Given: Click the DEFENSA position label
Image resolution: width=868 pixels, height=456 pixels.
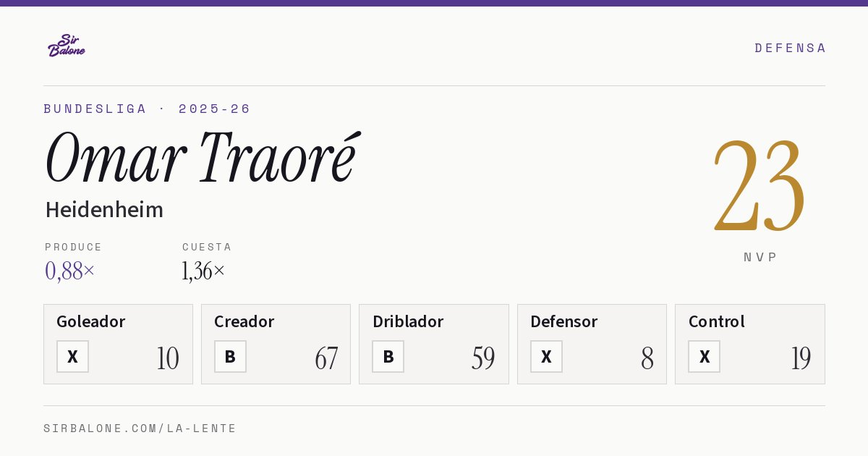Looking at the screenshot, I should pos(790,48).
